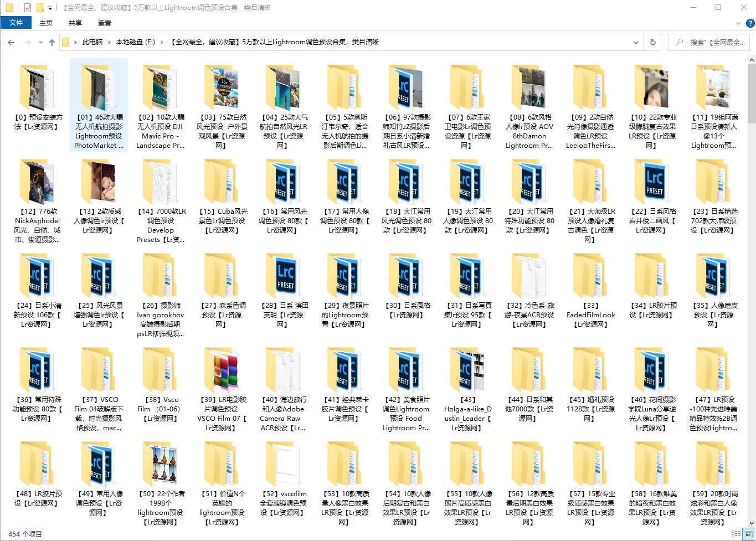The image size is (756, 541).
Task: Open folder 【28】日系 滨田英明
Action: pyautogui.click(x=284, y=289)
